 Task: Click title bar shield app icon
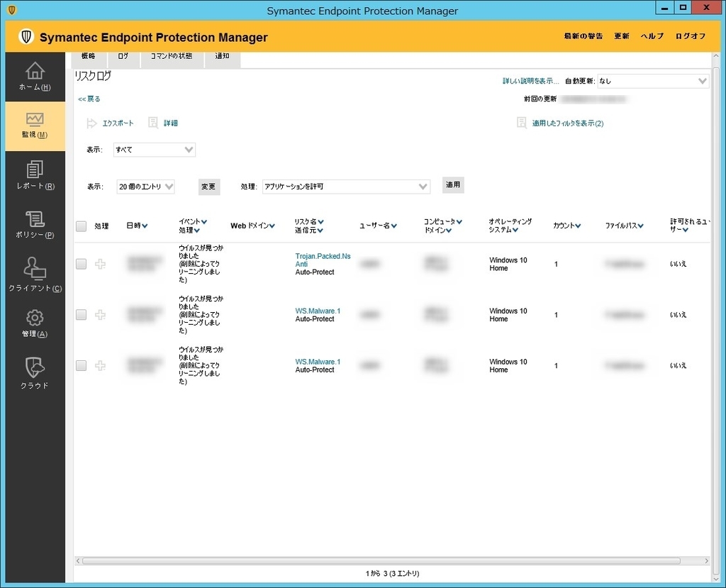12,10
